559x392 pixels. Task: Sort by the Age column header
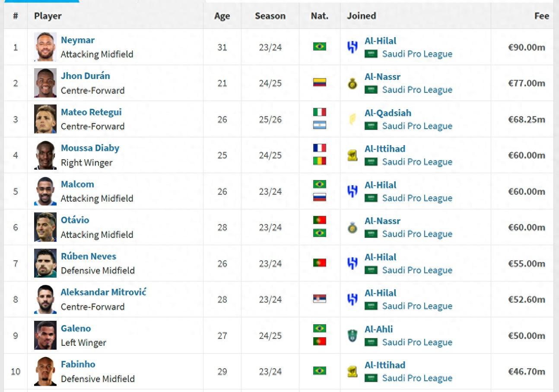tap(222, 16)
